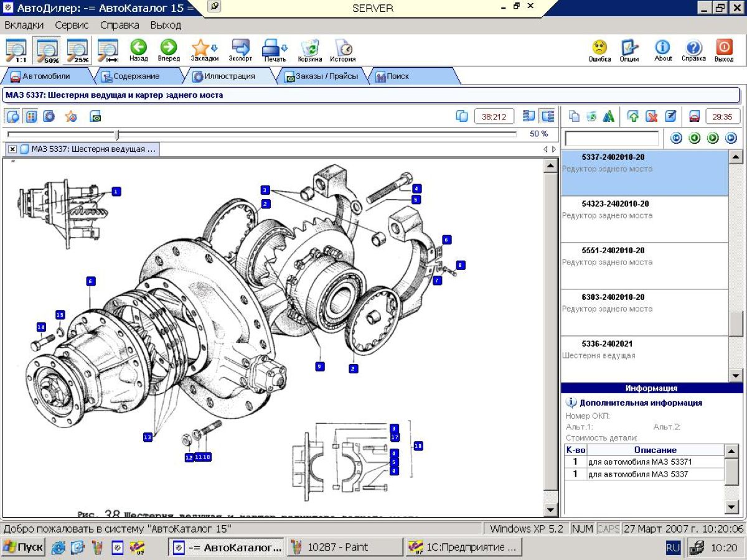The image size is (747, 560).
Task: Open the Справка toolbar help icon
Action: [x=693, y=51]
